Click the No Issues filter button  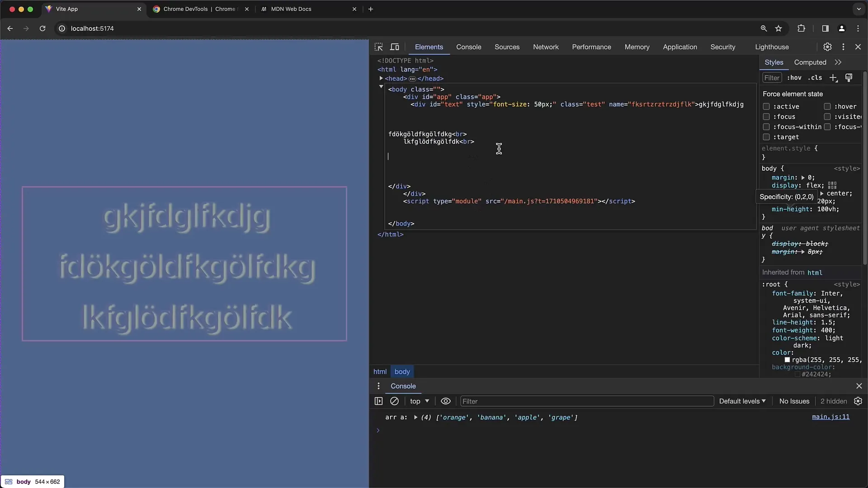point(793,401)
